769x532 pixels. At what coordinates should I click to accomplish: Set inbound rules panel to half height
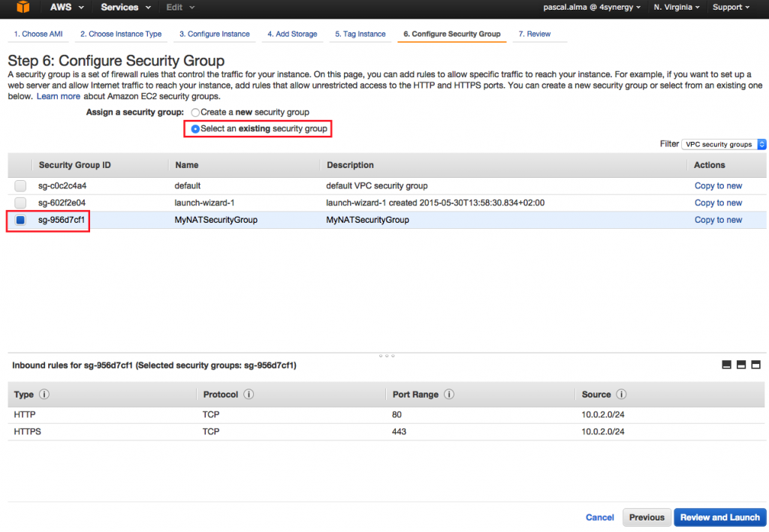tap(741, 365)
